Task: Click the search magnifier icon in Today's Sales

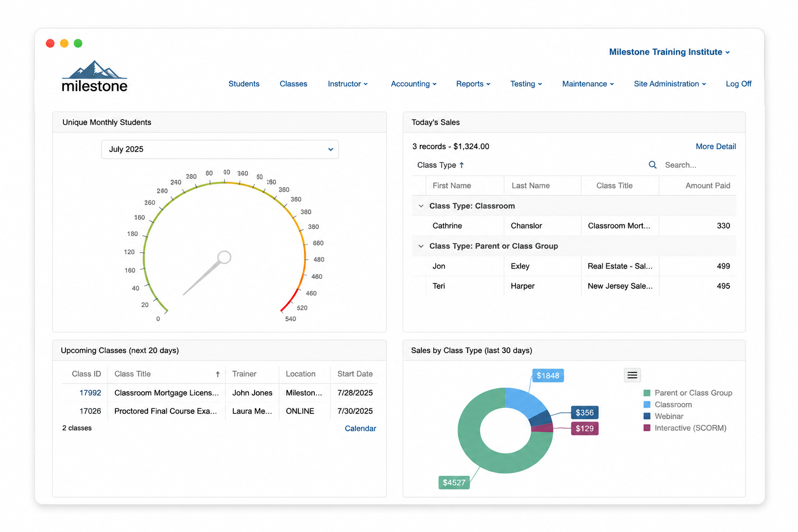Action: coord(653,165)
